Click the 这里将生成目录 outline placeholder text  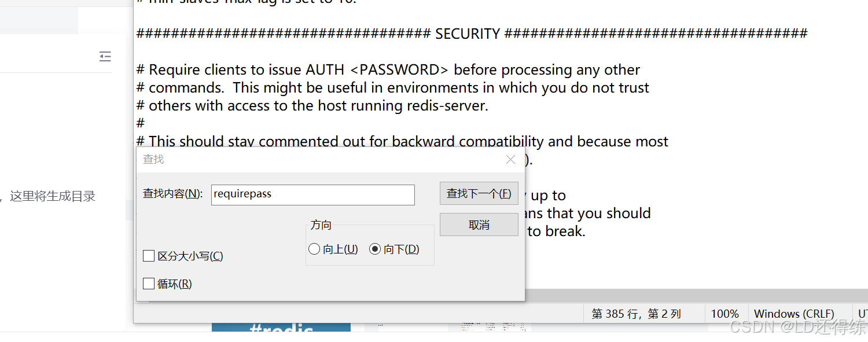pos(52,196)
